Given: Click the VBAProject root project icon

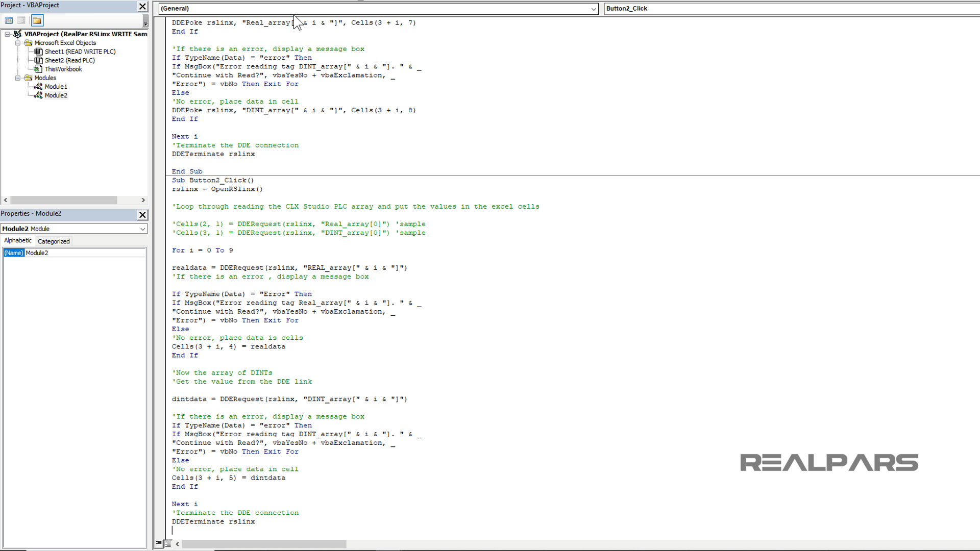Looking at the screenshot, I should point(17,34).
